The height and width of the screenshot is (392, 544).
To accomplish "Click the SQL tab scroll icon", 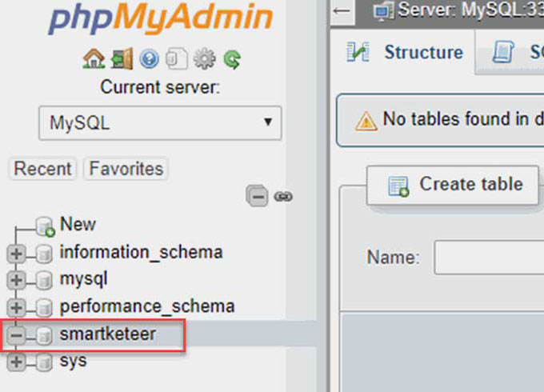I will [x=503, y=52].
